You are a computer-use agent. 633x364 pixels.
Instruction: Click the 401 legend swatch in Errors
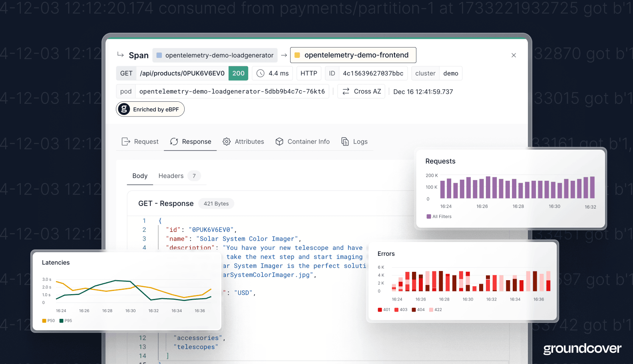click(x=380, y=310)
